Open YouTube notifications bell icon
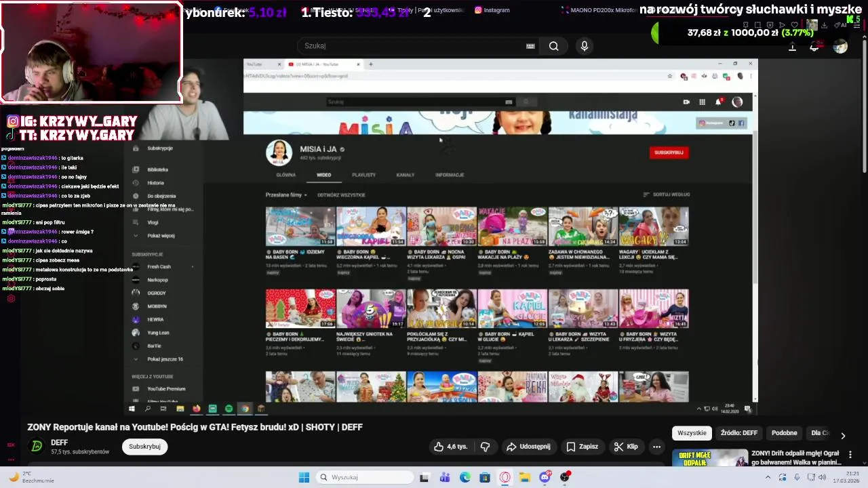 click(x=814, y=46)
